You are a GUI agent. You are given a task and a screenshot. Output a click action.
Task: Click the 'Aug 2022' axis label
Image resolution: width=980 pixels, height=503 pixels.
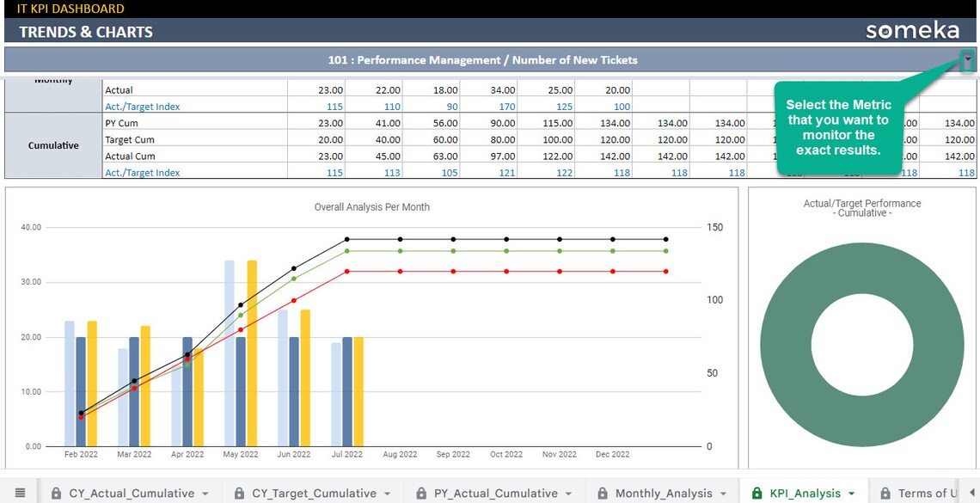click(400, 454)
